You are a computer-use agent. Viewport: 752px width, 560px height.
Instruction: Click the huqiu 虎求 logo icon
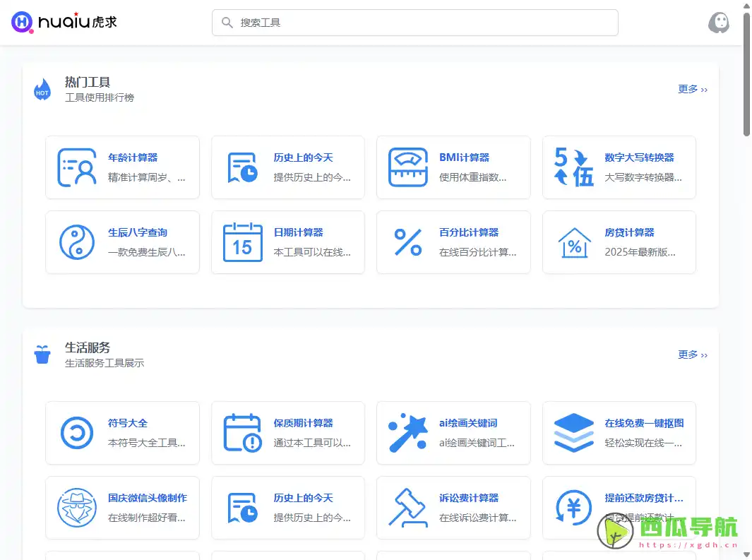click(23, 22)
